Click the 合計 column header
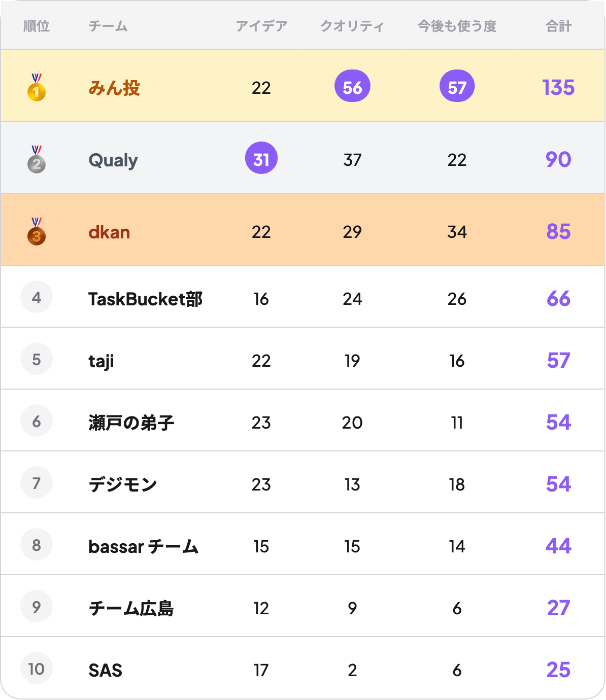 coord(558,26)
